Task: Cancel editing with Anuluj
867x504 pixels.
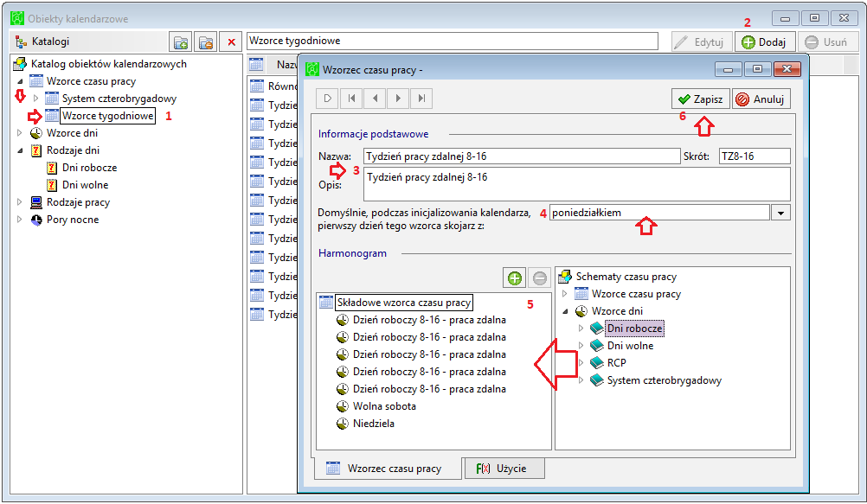Action: click(x=761, y=99)
